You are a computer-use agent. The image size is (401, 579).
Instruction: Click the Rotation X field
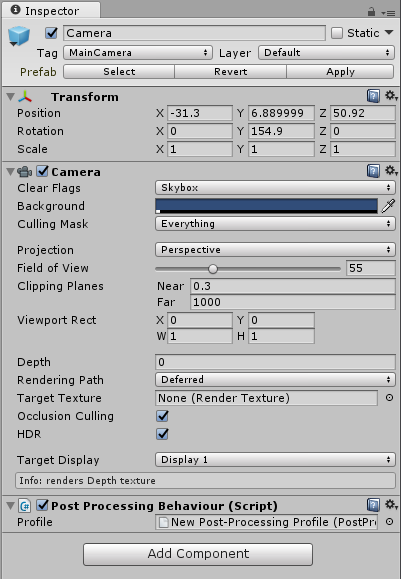tap(200, 131)
